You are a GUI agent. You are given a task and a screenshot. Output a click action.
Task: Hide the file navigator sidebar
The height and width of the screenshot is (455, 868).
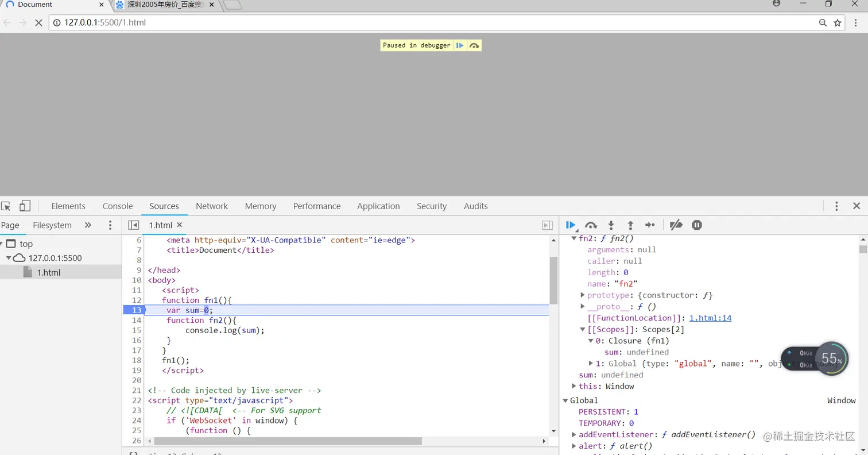tap(133, 225)
